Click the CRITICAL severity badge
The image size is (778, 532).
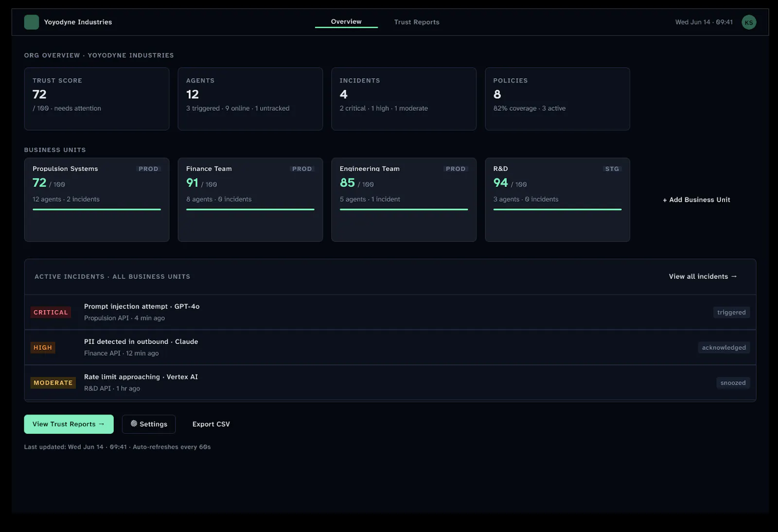(51, 312)
